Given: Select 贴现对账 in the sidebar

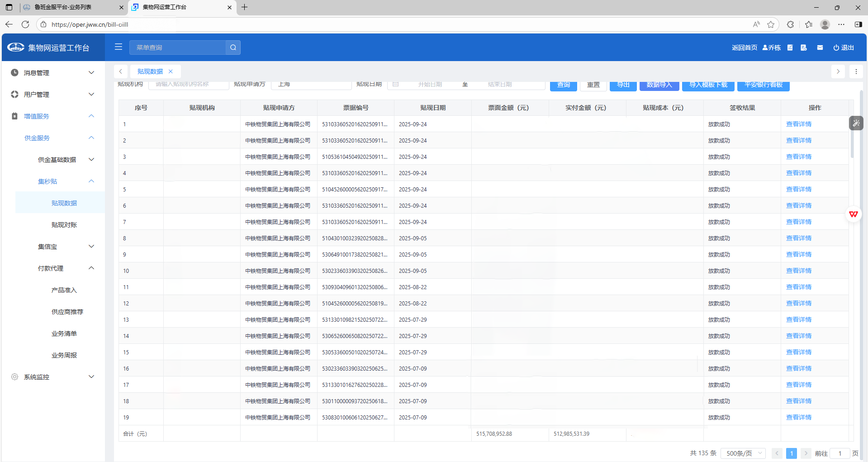Looking at the screenshot, I should (64, 225).
